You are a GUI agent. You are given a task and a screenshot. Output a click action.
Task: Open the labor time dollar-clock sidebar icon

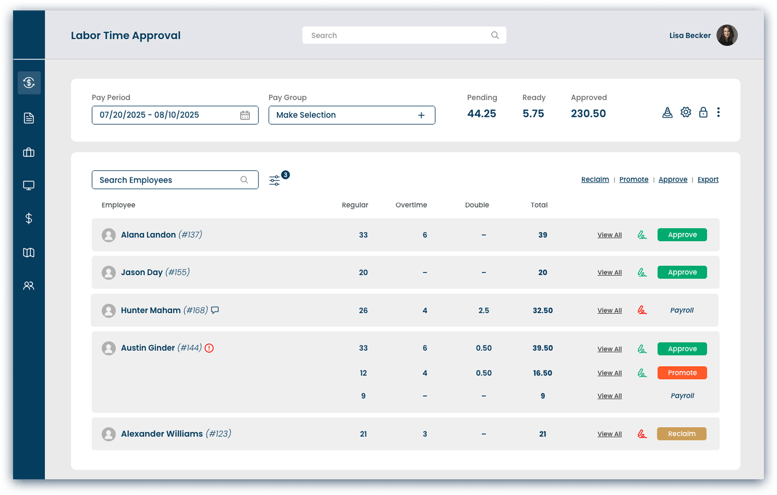(29, 83)
